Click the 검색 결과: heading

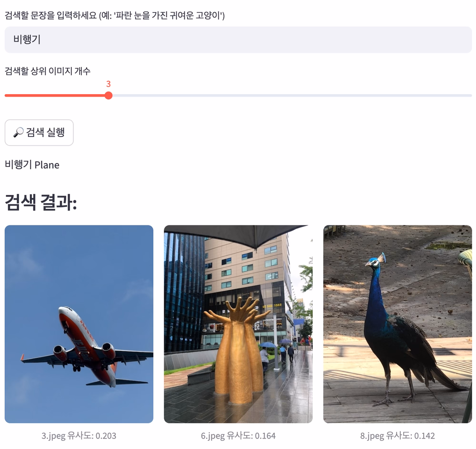(x=41, y=202)
